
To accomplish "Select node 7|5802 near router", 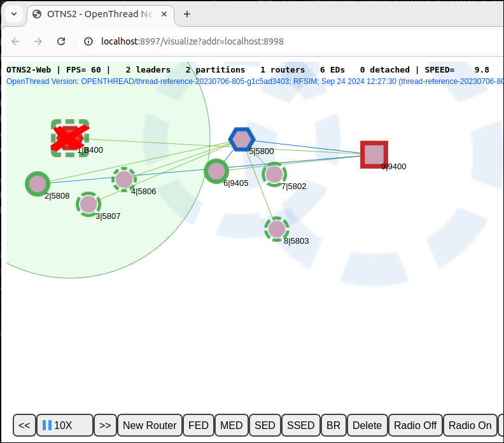I will click(274, 174).
